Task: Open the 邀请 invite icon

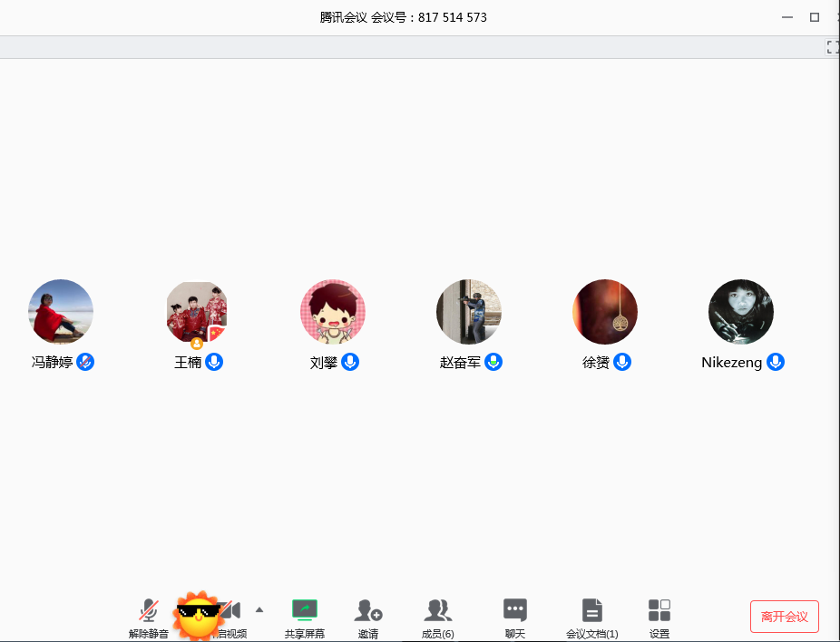Action: (x=367, y=610)
